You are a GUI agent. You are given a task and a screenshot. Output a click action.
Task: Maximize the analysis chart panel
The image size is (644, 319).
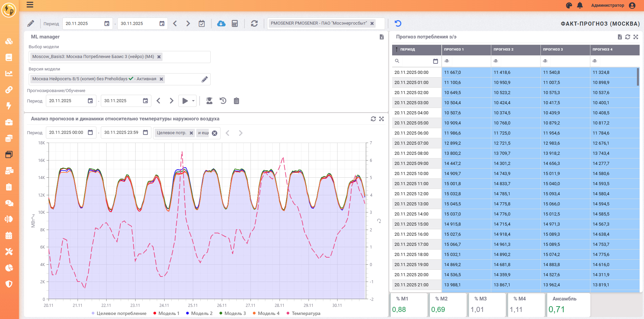point(381,119)
